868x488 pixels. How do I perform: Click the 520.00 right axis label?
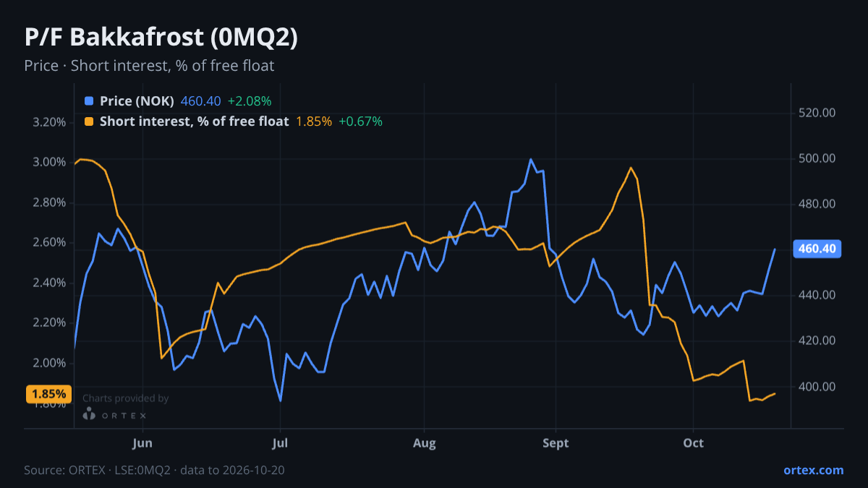(x=817, y=113)
